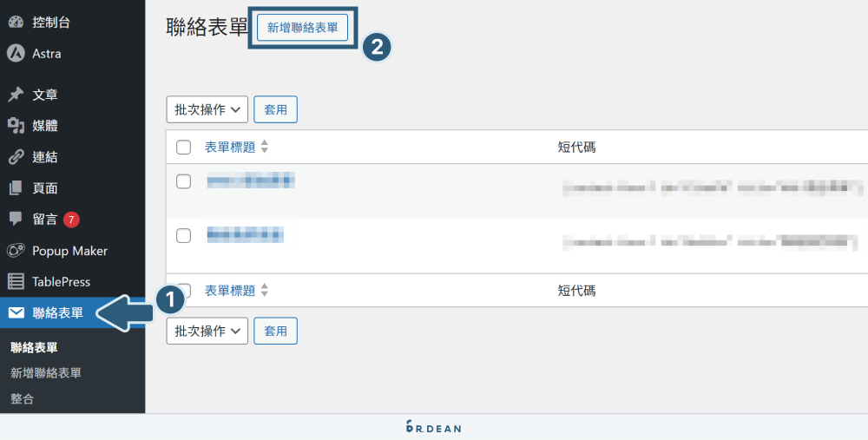
Task: Tick the checkbox of the second form row
Action: pyautogui.click(x=183, y=235)
